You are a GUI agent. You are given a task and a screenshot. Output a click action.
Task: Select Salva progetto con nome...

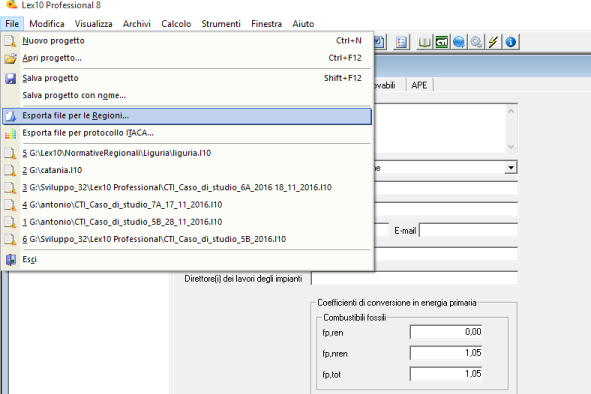pos(187,95)
